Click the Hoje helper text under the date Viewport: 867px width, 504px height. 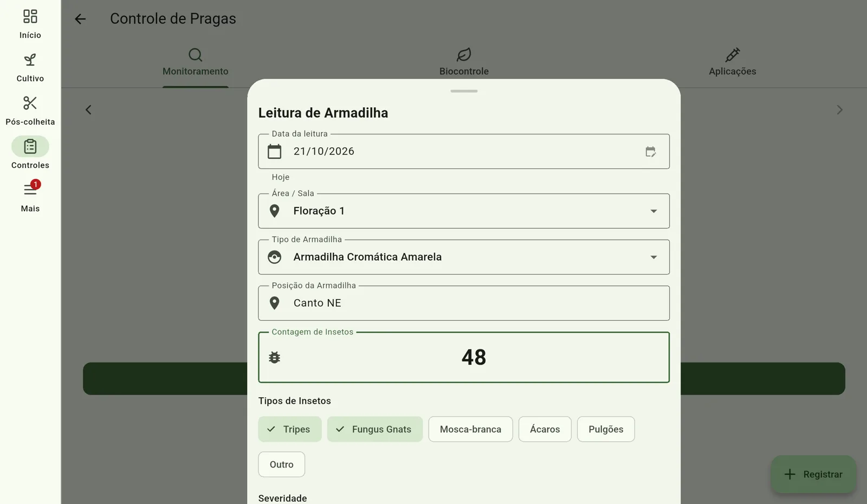point(281,177)
